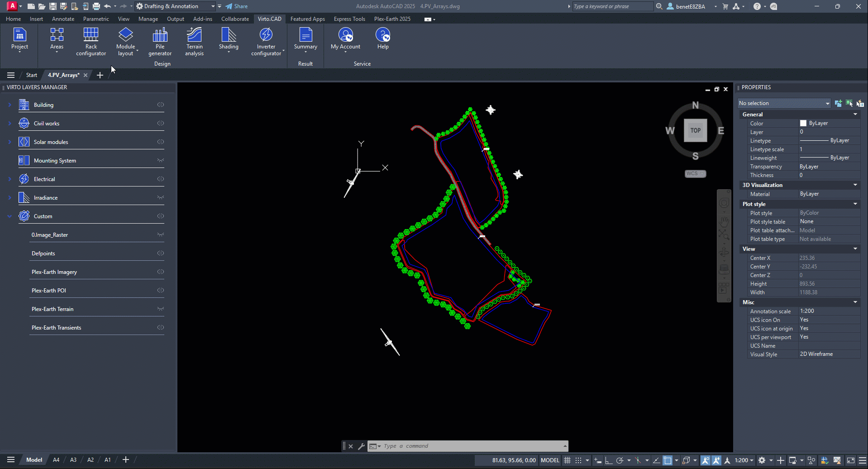
Task: Click the Save icon in quick access toolbar
Action: 52,6
